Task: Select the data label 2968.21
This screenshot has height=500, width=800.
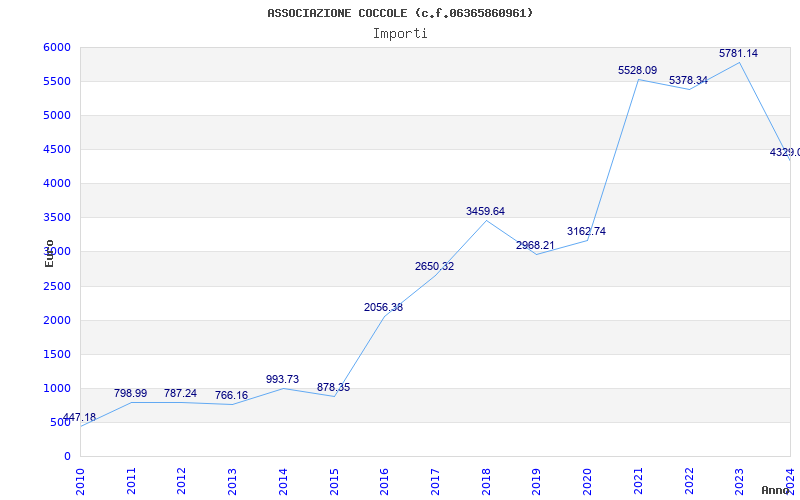Action: [535, 245]
